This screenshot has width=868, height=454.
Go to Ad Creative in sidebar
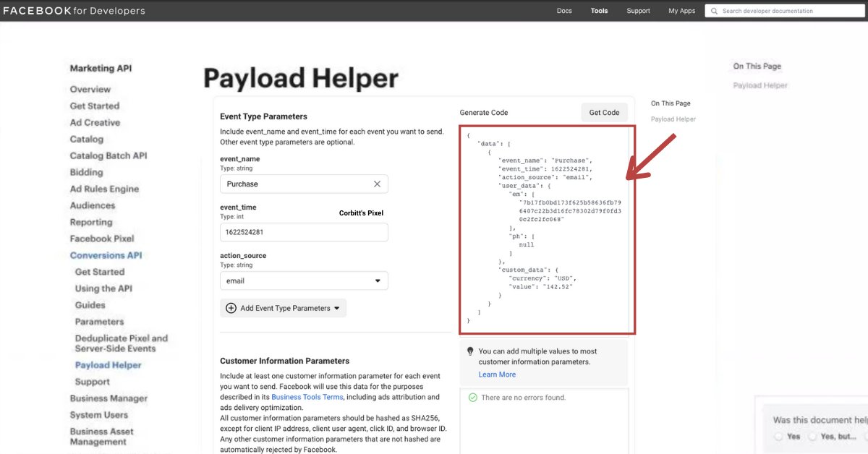(x=95, y=123)
